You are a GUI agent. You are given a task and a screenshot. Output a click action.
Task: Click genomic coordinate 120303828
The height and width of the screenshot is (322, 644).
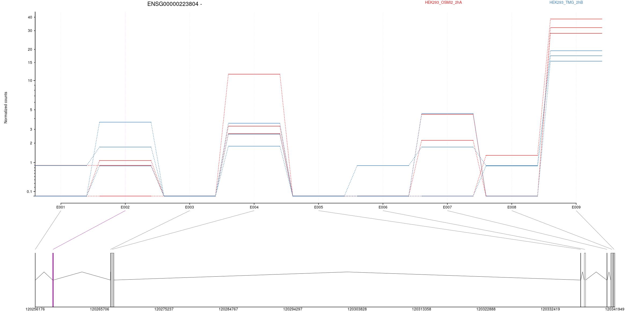point(357,309)
